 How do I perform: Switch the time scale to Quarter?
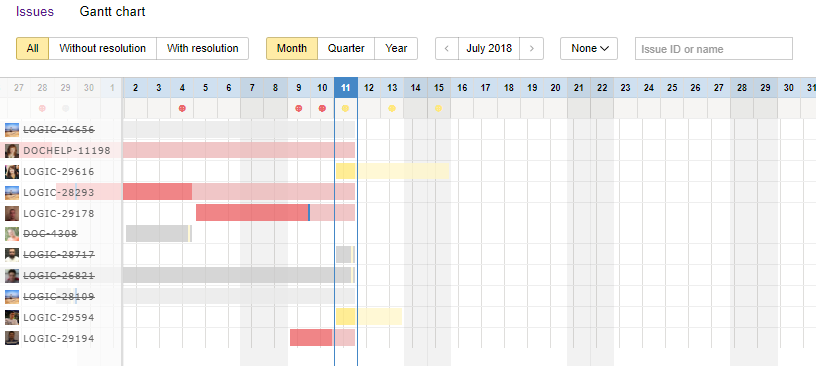pos(346,48)
